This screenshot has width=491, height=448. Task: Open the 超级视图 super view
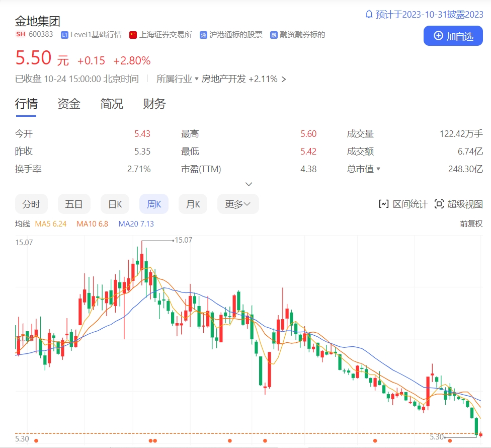[x=459, y=204]
